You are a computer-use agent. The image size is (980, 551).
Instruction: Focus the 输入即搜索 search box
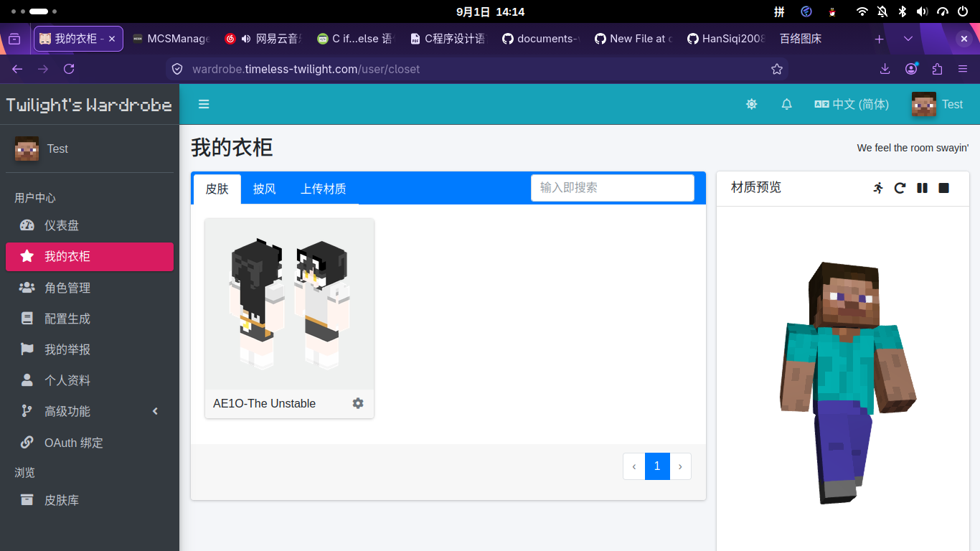click(613, 188)
